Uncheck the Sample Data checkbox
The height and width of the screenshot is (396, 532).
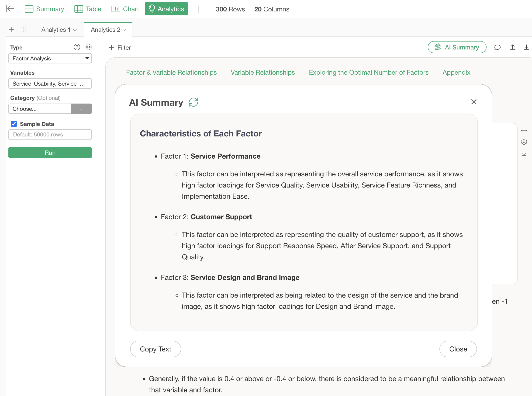pyautogui.click(x=14, y=124)
